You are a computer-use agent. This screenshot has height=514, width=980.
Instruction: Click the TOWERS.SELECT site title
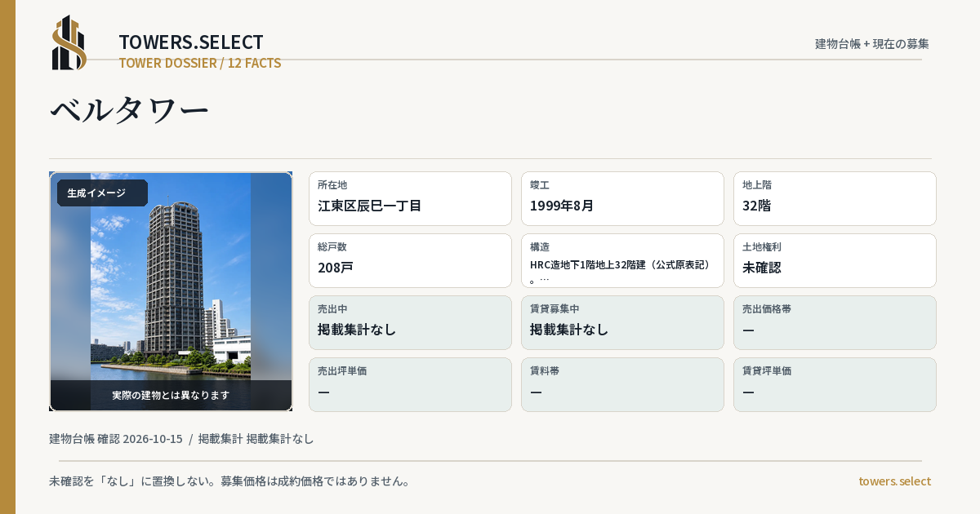pos(191,42)
